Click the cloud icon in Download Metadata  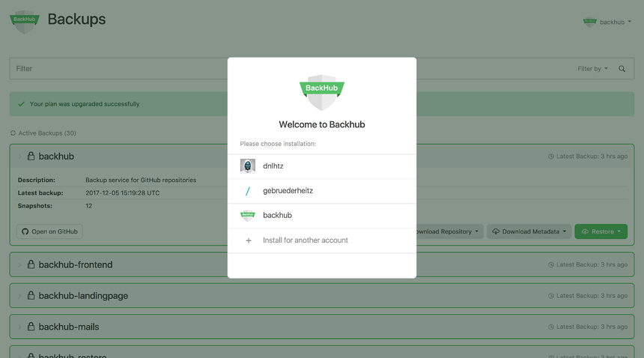(x=496, y=231)
